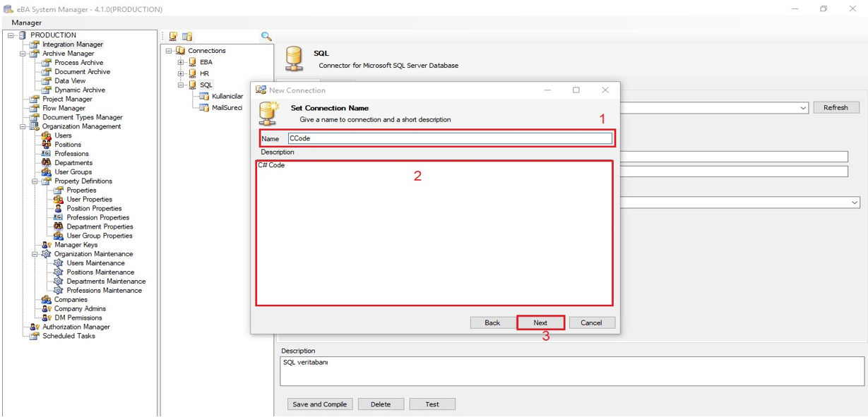This screenshot has width=868, height=417.
Task: Open the dropdown beside the Refresh button
Action: click(x=803, y=108)
